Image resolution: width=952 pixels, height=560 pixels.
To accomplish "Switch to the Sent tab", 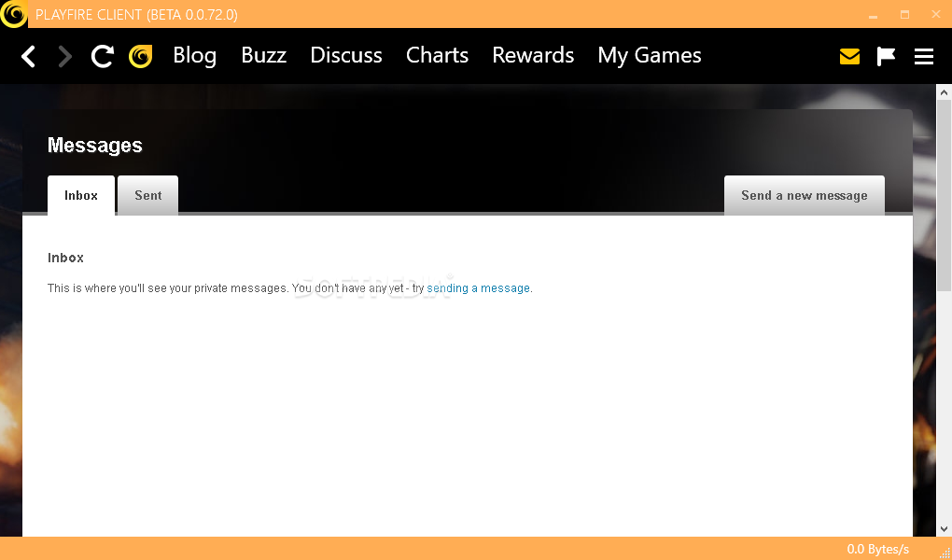I will point(148,196).
